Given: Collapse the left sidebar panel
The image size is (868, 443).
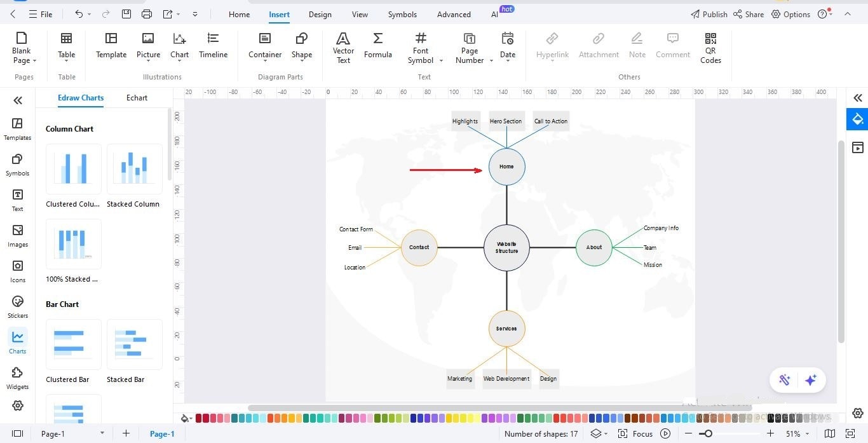Looking at the screenshot, I should 18,100.
